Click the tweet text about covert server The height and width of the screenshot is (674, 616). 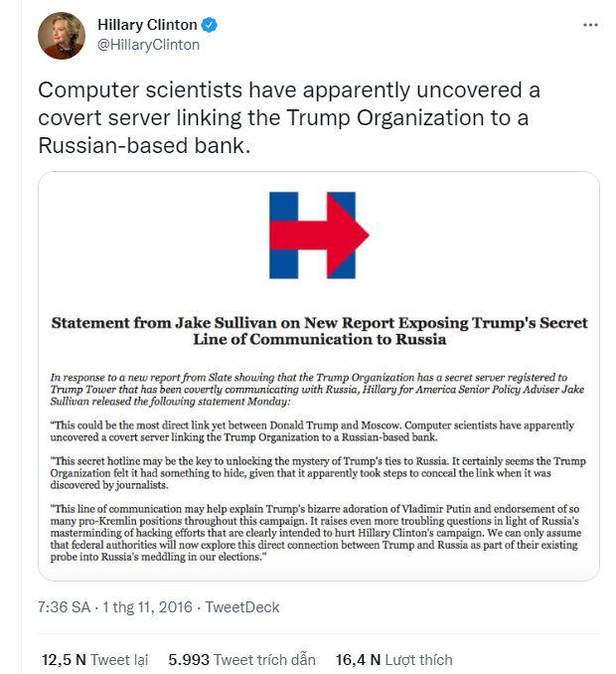288,117
